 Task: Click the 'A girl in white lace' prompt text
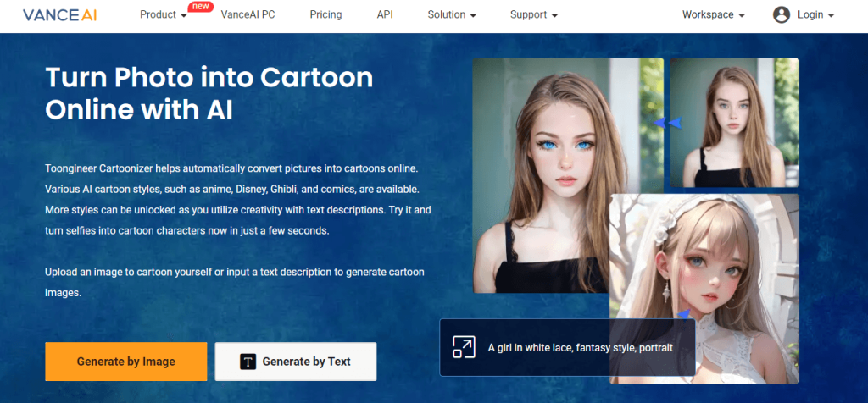581,347
